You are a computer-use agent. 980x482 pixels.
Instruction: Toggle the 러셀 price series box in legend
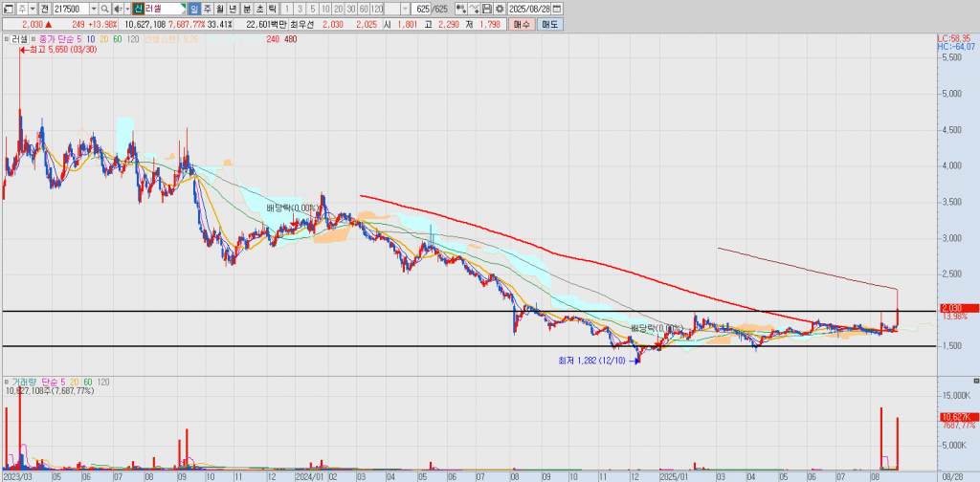click(6, 39)
